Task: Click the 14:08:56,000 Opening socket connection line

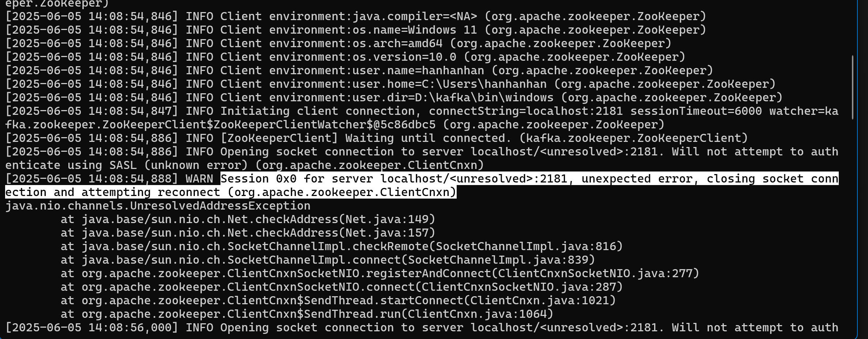Action: pos(422,328)
